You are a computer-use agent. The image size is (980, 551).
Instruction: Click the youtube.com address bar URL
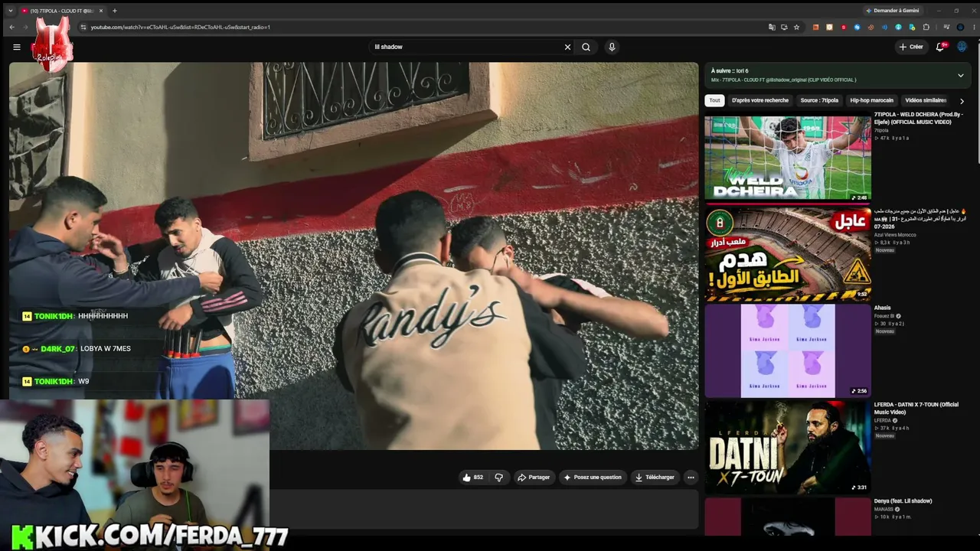tap(181, 27)
